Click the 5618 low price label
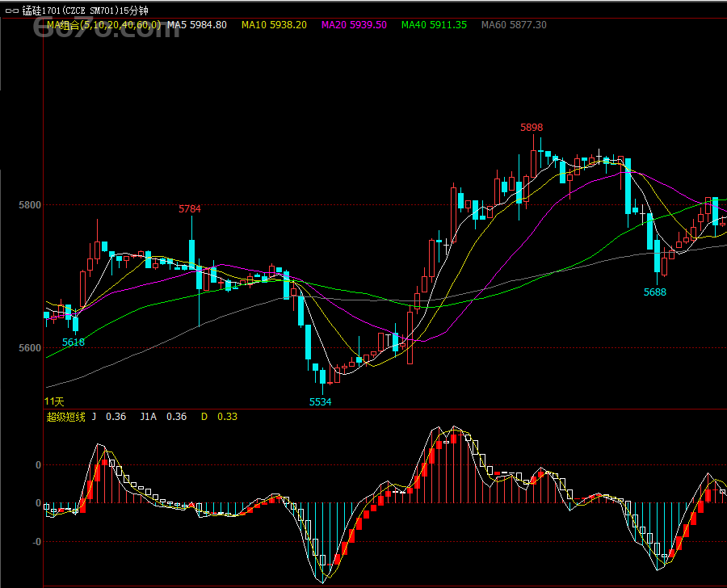Image resolution: width=727 pixels, height=588 pixels. pyautogui.click(x=74, y=342)
